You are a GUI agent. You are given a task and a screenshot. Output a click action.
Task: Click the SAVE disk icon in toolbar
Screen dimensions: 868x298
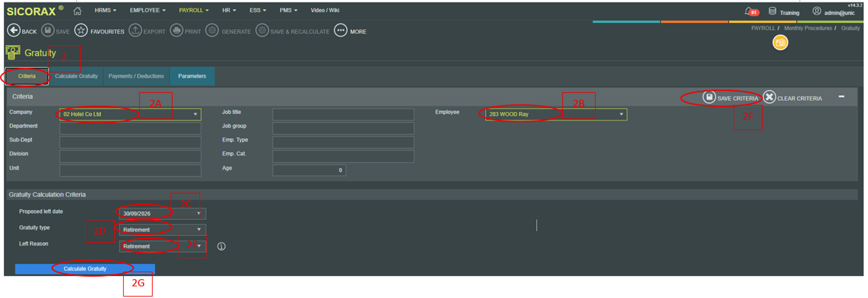(47, 31)
